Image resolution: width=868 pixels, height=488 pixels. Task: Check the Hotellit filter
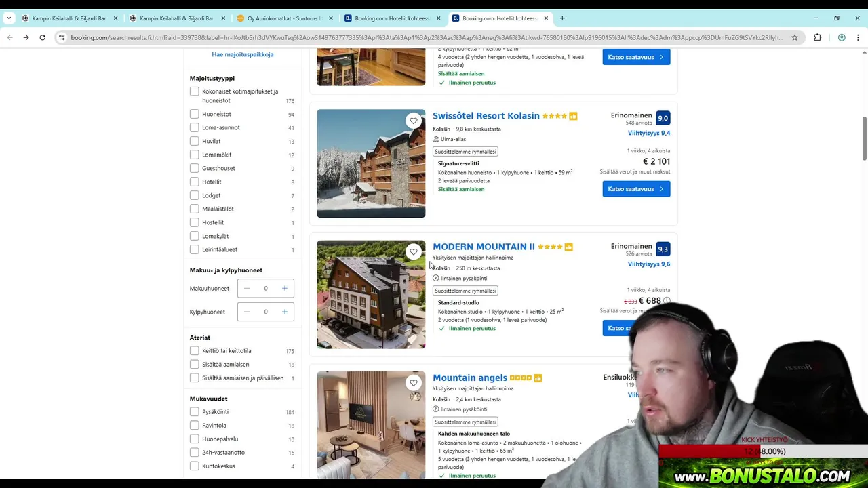click(x=195, y=182)
